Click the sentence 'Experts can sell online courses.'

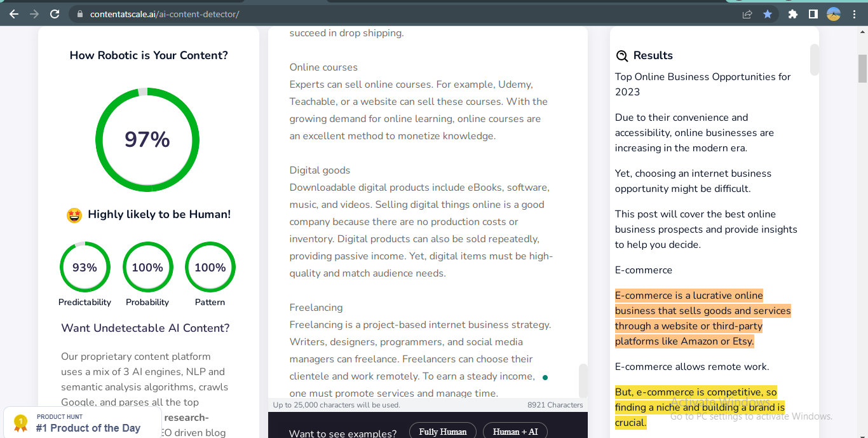tap(361, 85)
